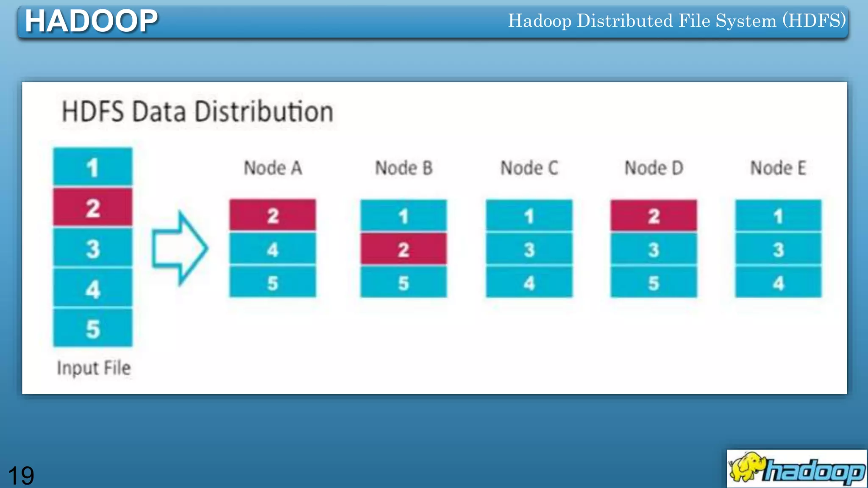The width and height of the screenshot is (868, 488).
Task: Click the 'Node C' label
Action: [x=529, y=168]
